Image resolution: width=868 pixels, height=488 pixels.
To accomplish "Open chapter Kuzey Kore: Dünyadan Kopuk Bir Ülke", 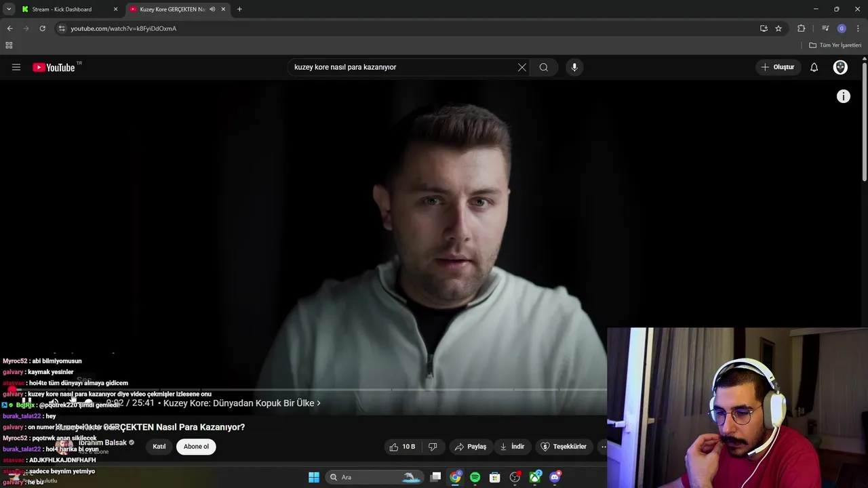I will 242,403.
